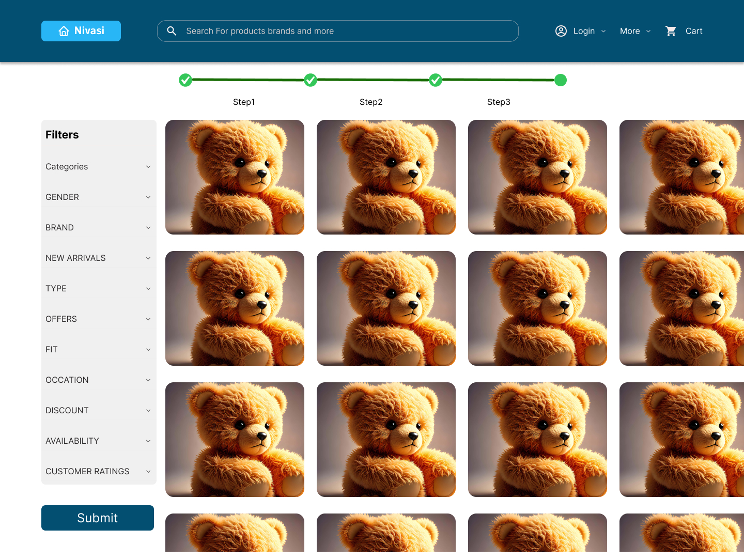The width and height of the screenshot is (744, 560).
Task: Open the More dropdown menu
Action: (x=636, y=31)
